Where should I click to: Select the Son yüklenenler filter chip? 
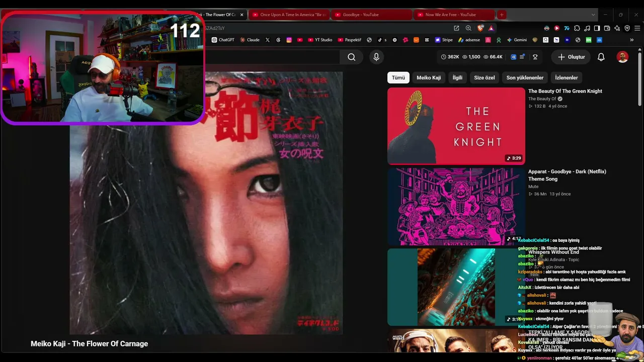click(525, 77)
